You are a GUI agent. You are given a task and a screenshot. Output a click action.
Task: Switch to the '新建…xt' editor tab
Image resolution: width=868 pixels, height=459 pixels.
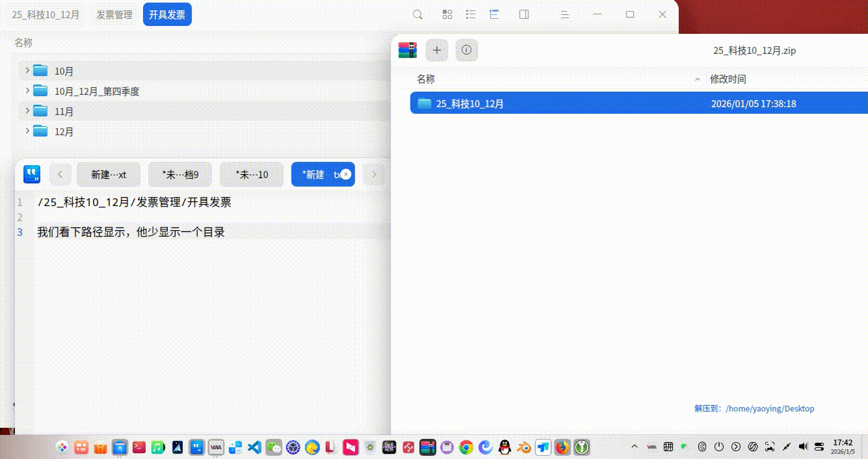point(109,174)
